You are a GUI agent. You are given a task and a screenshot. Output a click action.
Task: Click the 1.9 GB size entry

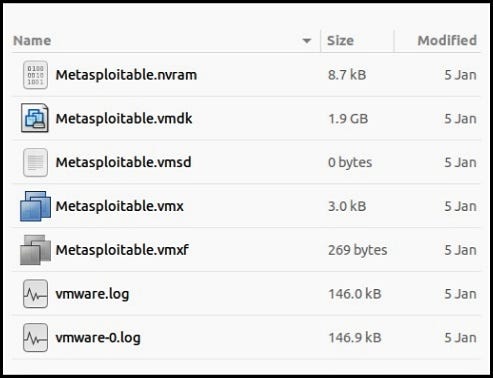point(348,119)
